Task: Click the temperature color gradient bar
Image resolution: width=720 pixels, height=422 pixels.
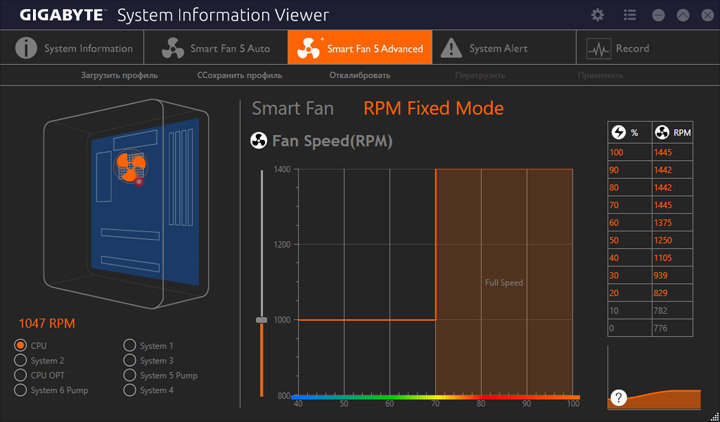Action: [435, 397]
